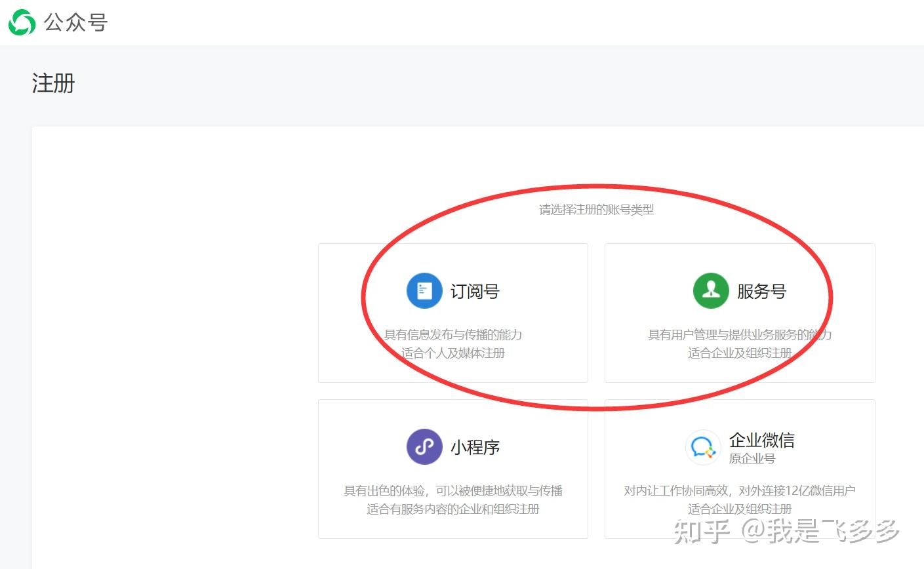Choose the 企业微信 title text
924x569 pixels.
click(x=762, y=440)
